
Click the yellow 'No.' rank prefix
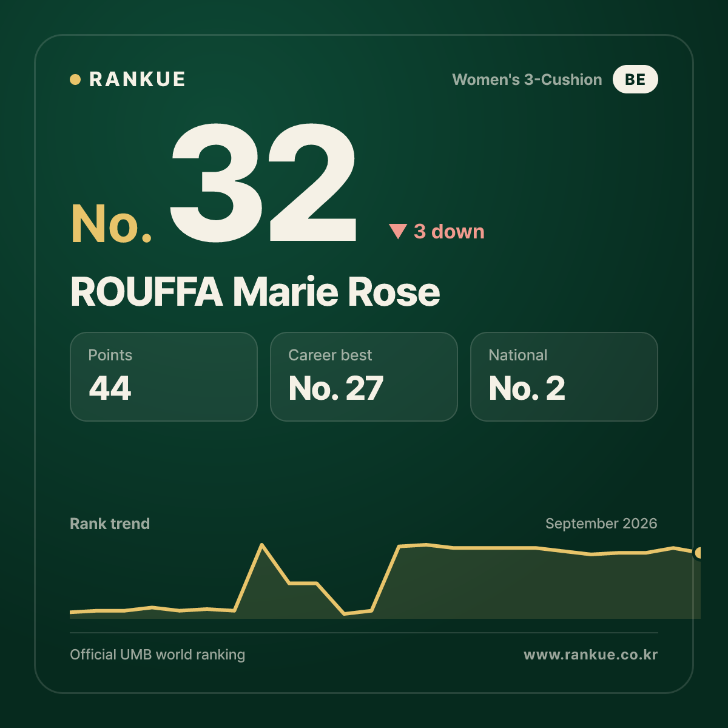pos(112,224)
